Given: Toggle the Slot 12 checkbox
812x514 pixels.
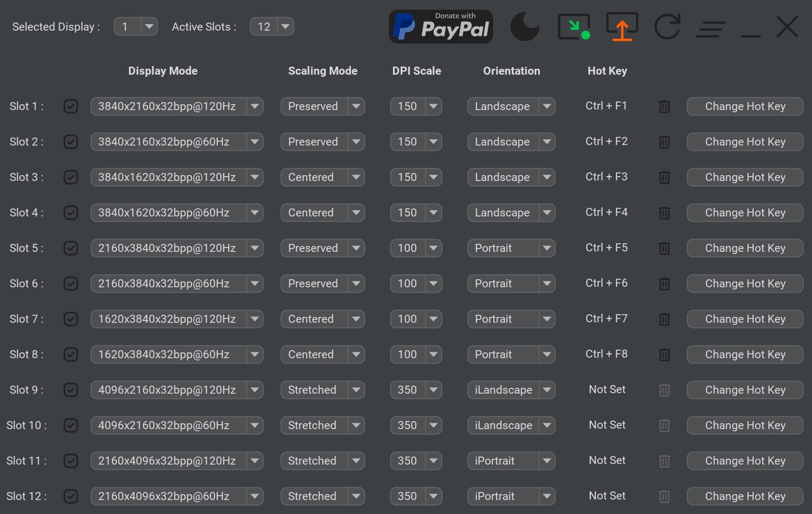Looking at the screenshot, I should (x=70, y=496).
